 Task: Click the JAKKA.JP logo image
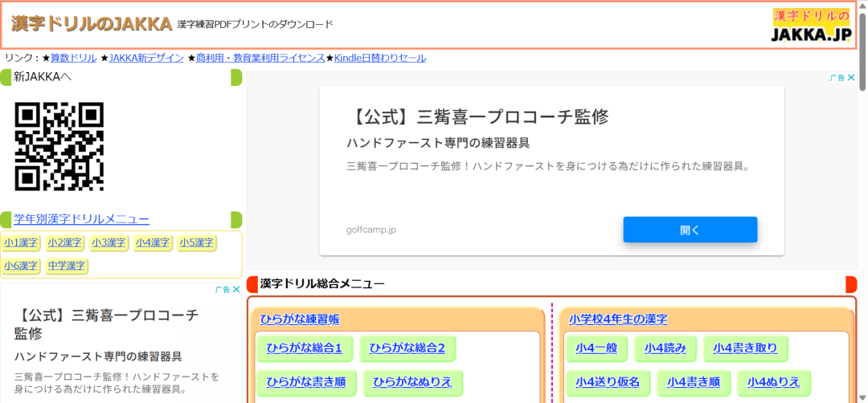click(x=811, y=26)
